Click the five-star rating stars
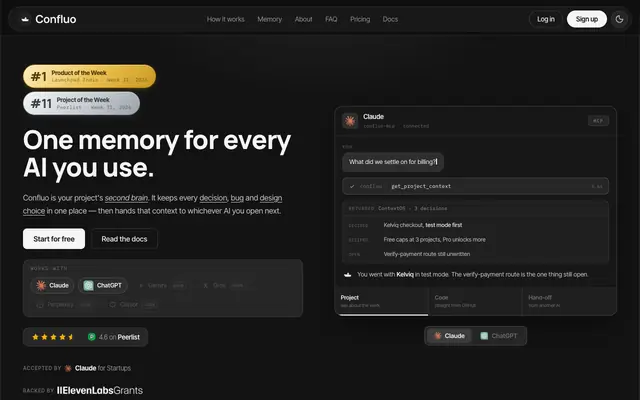Image resolution: width=640 pixels, height=400 pixels. click(53, 337)
